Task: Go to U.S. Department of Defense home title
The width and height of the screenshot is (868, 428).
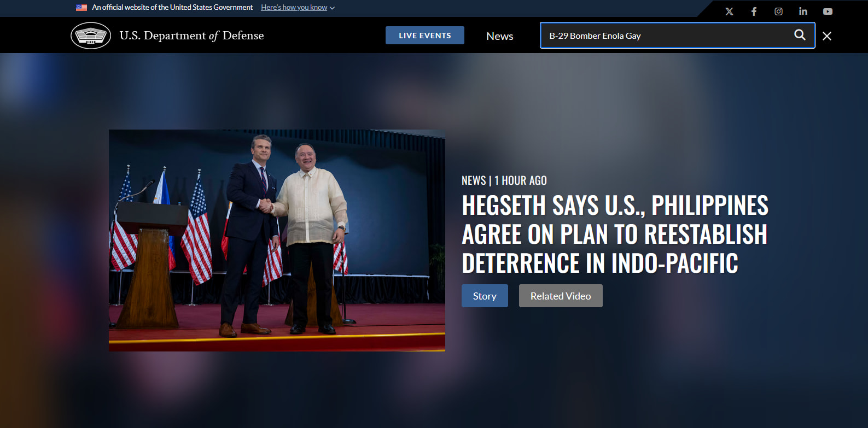Action: [x=191, y=36]
